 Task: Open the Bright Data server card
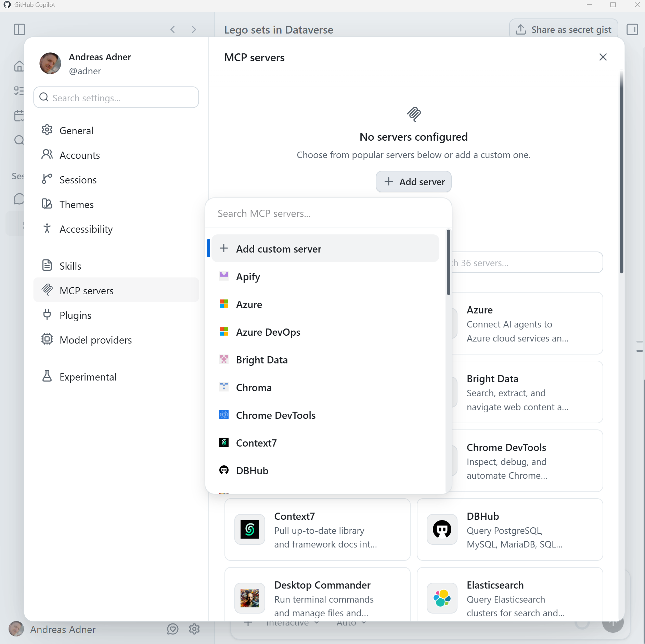pyautogui.click(x=527, y=392)
